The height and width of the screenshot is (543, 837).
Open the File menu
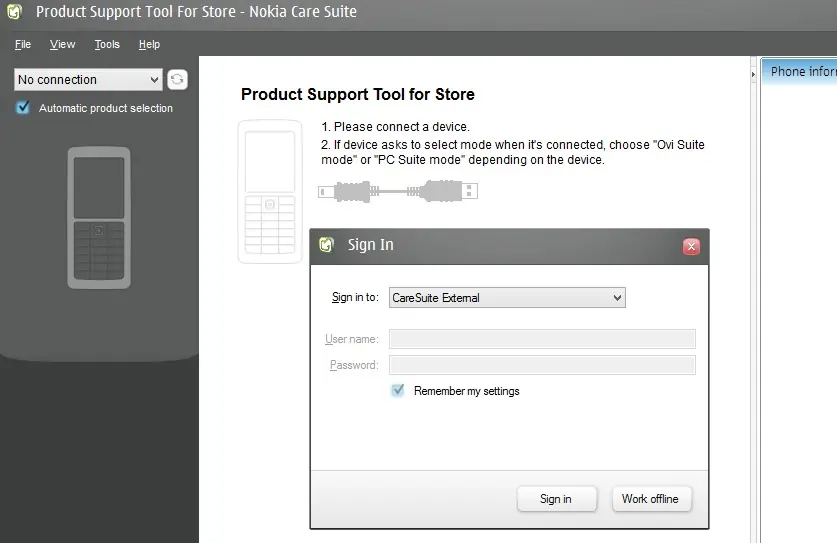pyautogui.click(x=22, y=44)
